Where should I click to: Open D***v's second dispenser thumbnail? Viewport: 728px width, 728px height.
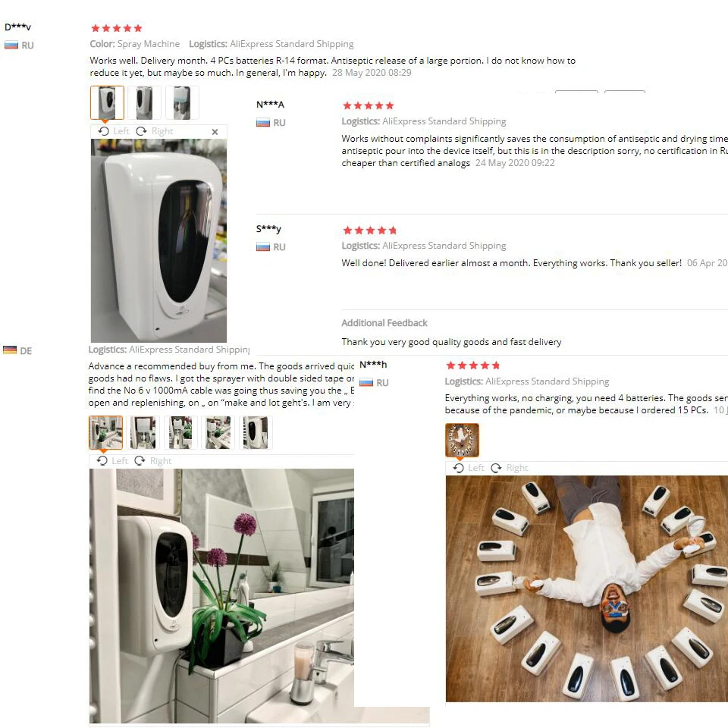144,102
